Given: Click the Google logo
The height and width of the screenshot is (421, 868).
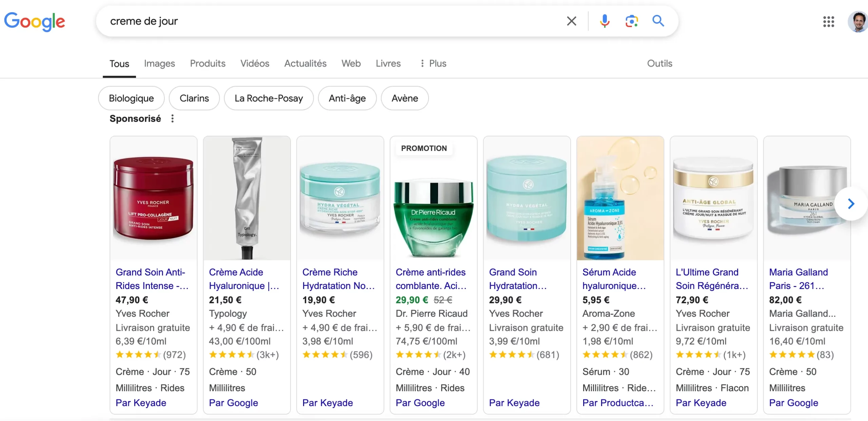Looking at the screenshot, I should coord(35,22).
